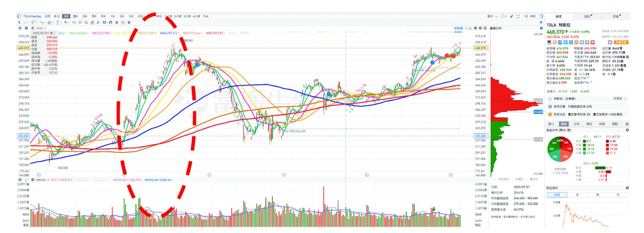Image resolution: width=644 pixels, height=233 pixels.
Task: Click the VS compare button
Action: pos(526,16)
